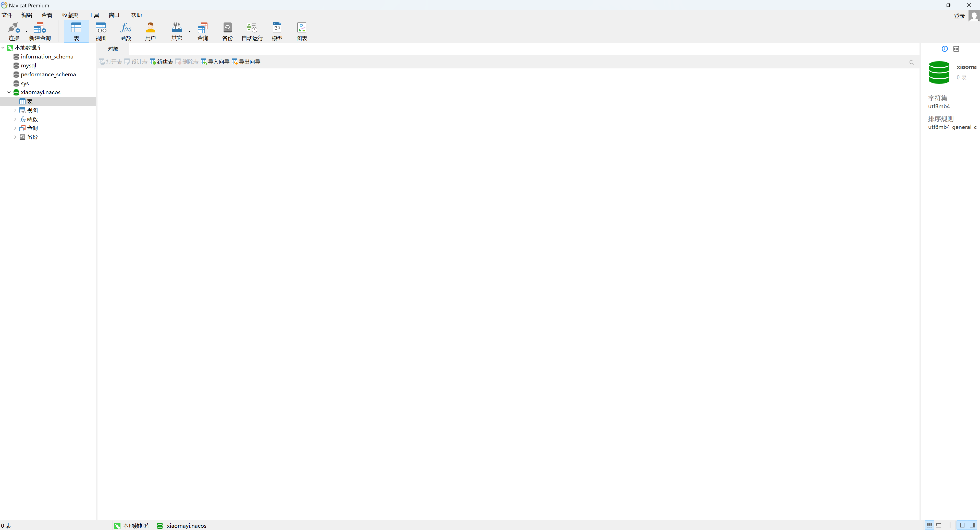Collapse the xiaomayi.nacos database node
Image resolution: width=980 pixels, height=530 pixels.
[9, 92]
